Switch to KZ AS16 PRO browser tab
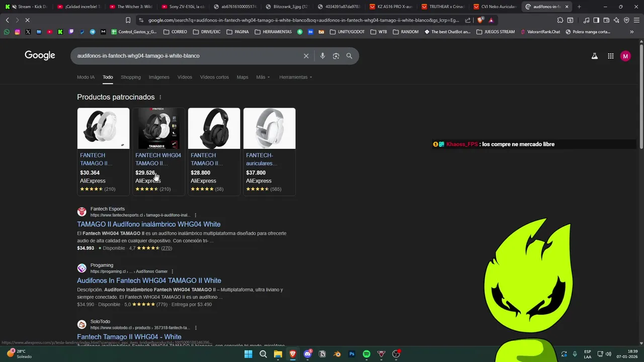This screenshot has width=644, height=362. 390,7
